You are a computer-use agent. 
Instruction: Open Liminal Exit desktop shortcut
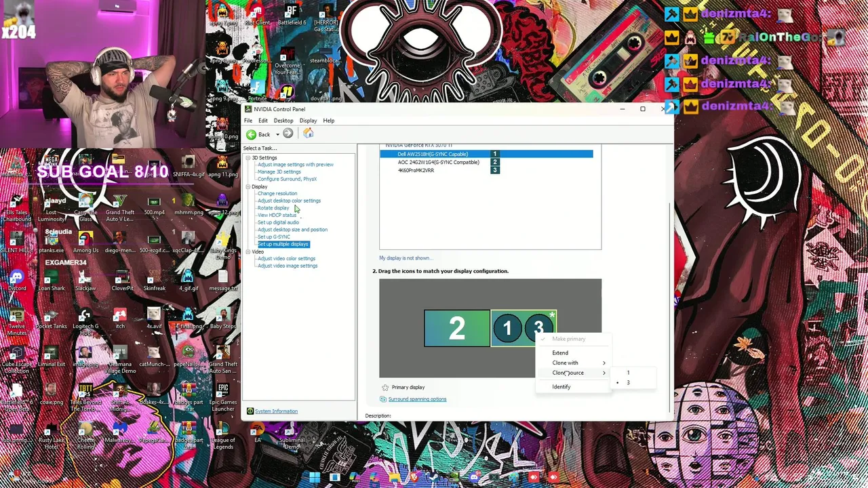click(x=52, y=356)
